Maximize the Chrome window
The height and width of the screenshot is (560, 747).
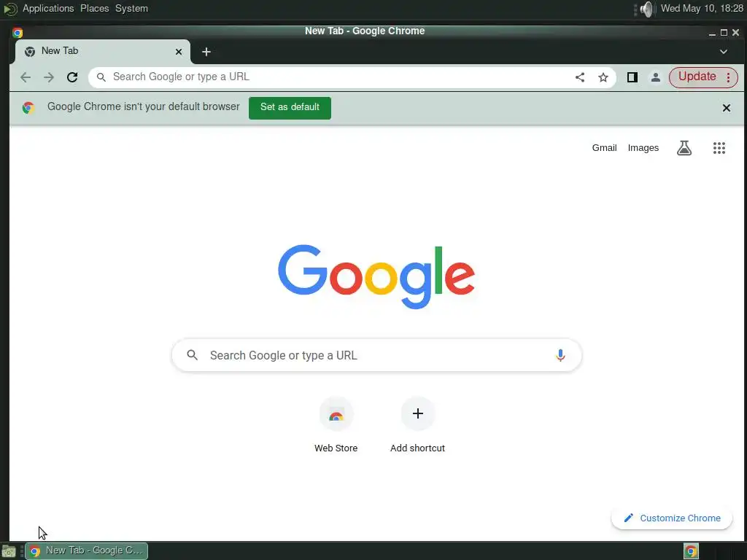(x=724, y=32)
